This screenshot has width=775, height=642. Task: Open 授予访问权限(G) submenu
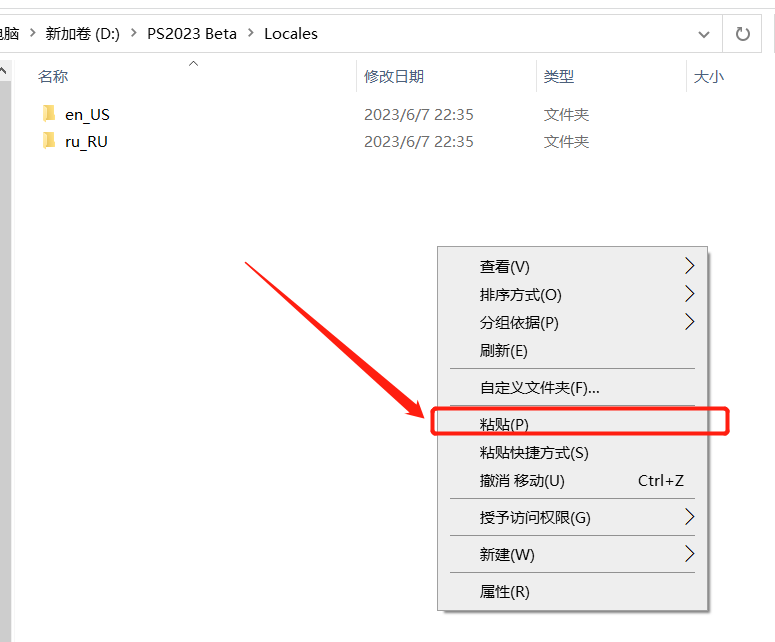tap(535, 517)
